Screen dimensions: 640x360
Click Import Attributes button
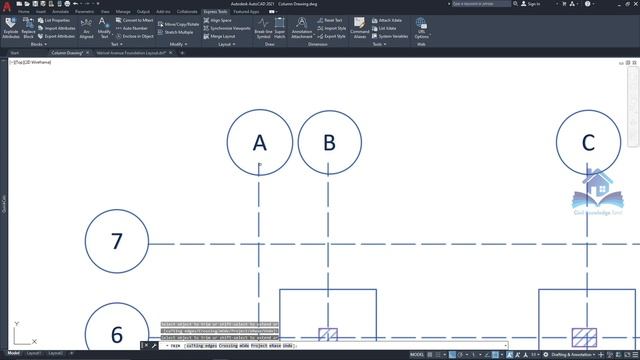coord(56,28)
